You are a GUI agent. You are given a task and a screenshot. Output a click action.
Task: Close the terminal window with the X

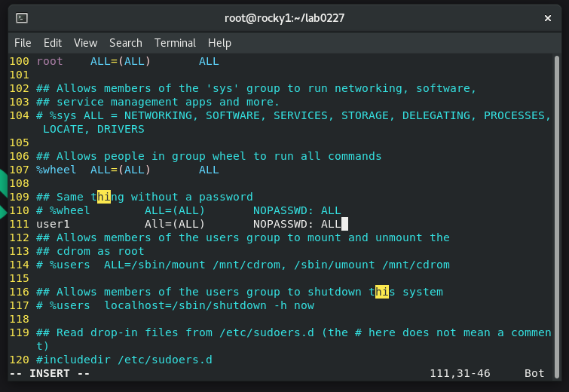(548, 18)
